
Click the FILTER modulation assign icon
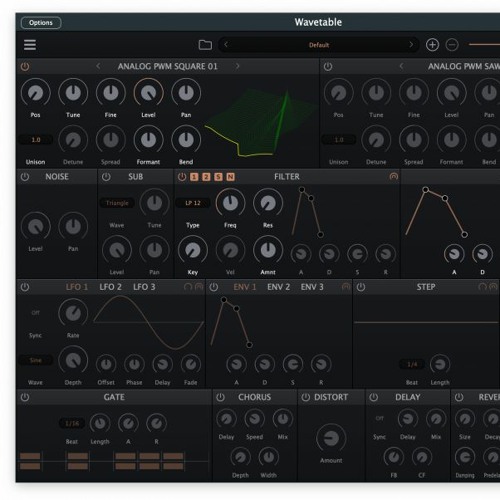(x=394, y=176)
